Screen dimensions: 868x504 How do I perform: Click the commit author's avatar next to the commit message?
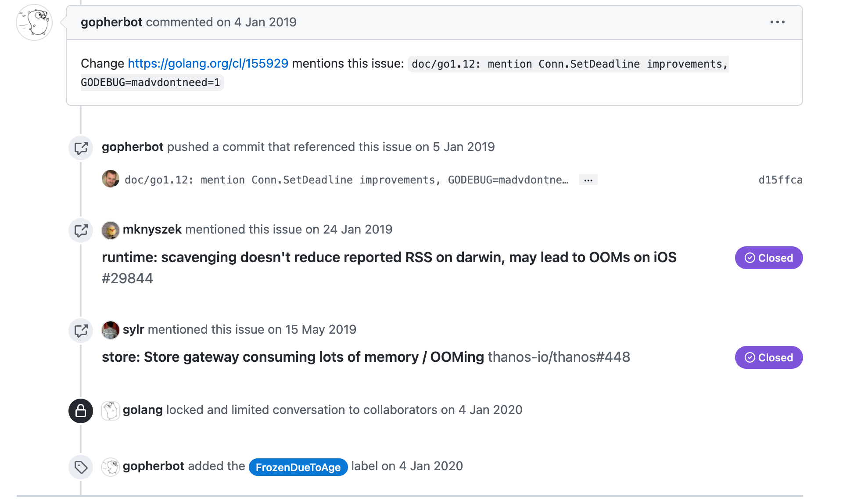111,180
